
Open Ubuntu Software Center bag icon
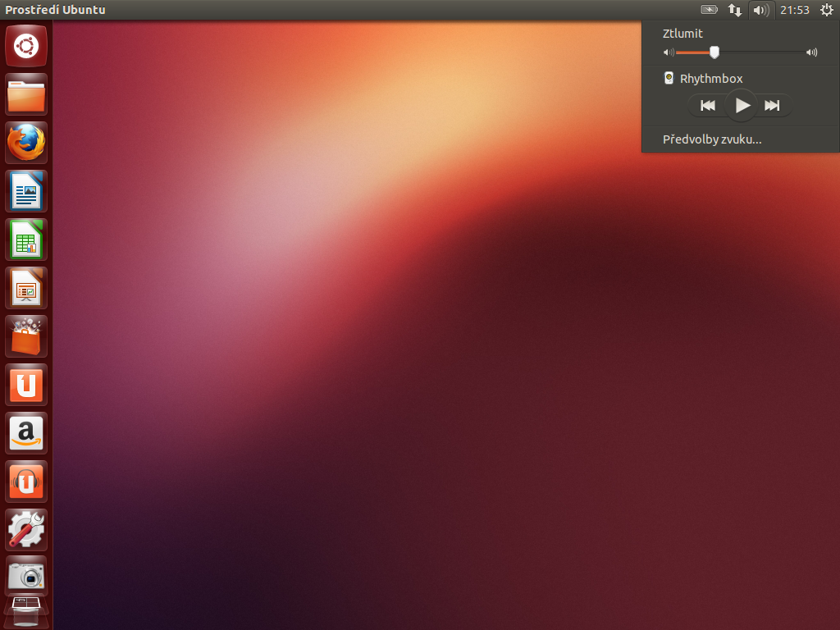[26, 336]
